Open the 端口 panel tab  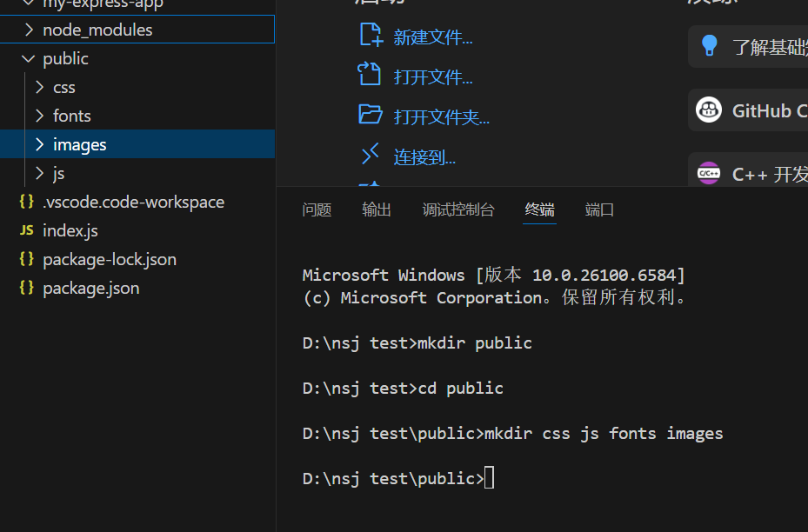(599, 210)
